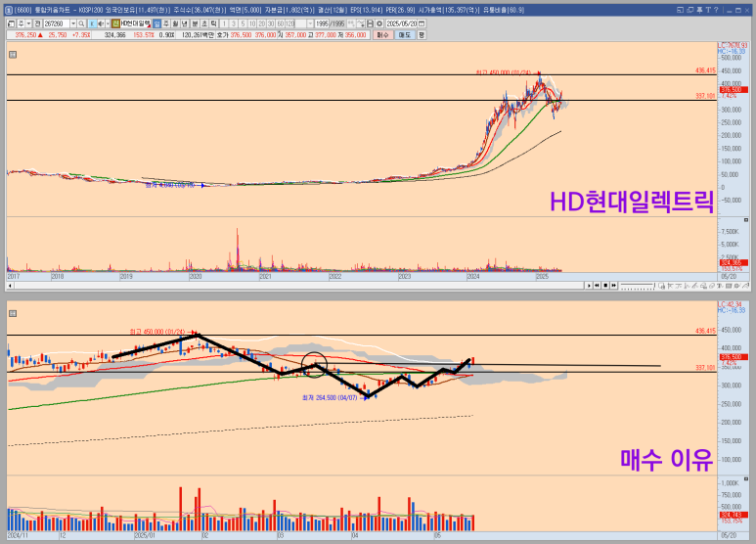
Task: Open chart settings gear icon
Action: click(378, 23)
